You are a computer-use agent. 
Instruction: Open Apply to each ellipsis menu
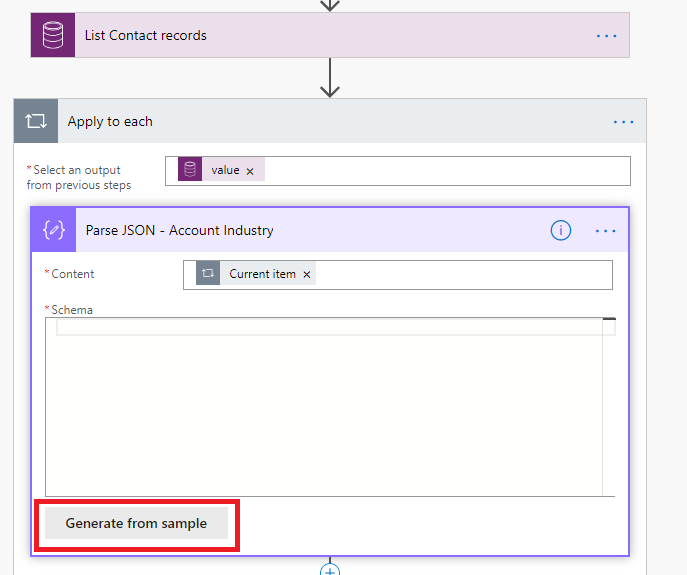pyautogui.click(x=623, y=122)
